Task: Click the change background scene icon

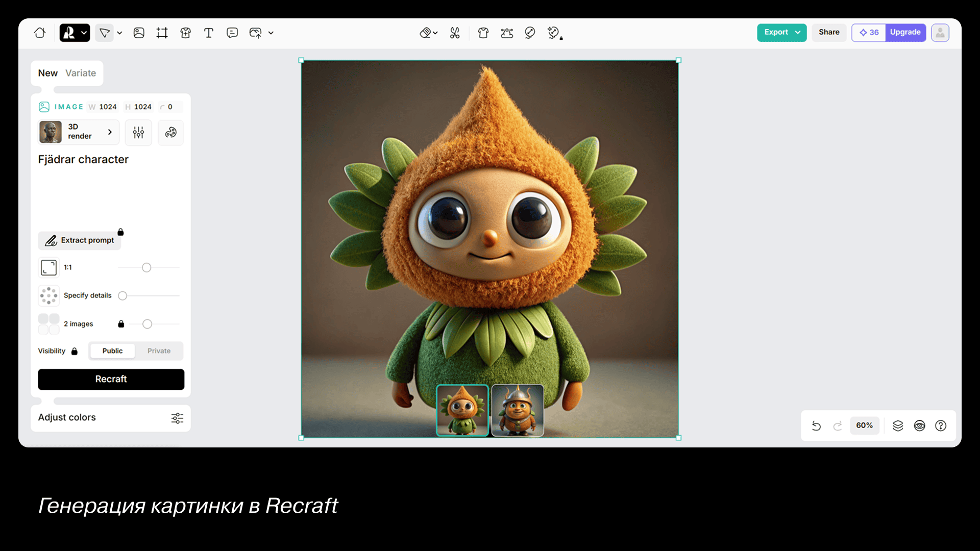Action: pyautogui.click(x=507, y=33)
